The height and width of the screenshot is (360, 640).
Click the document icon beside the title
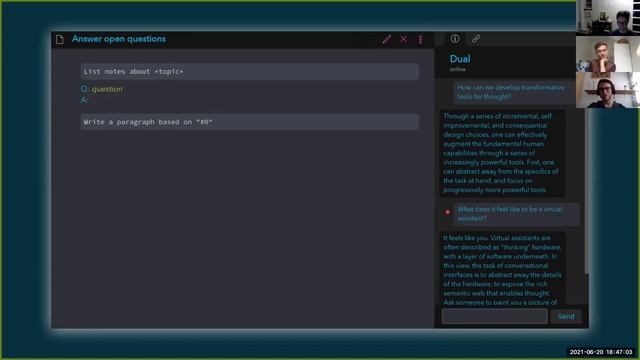(x=60, y=39)
